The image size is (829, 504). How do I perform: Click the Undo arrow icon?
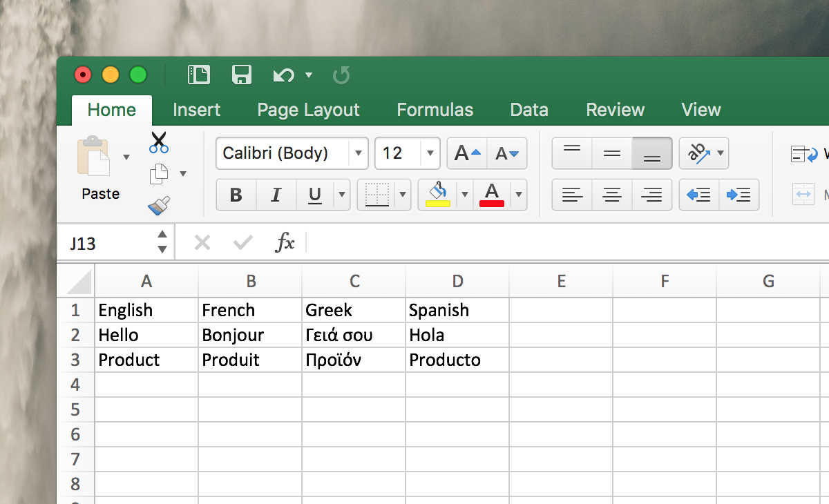click(283, 75)
